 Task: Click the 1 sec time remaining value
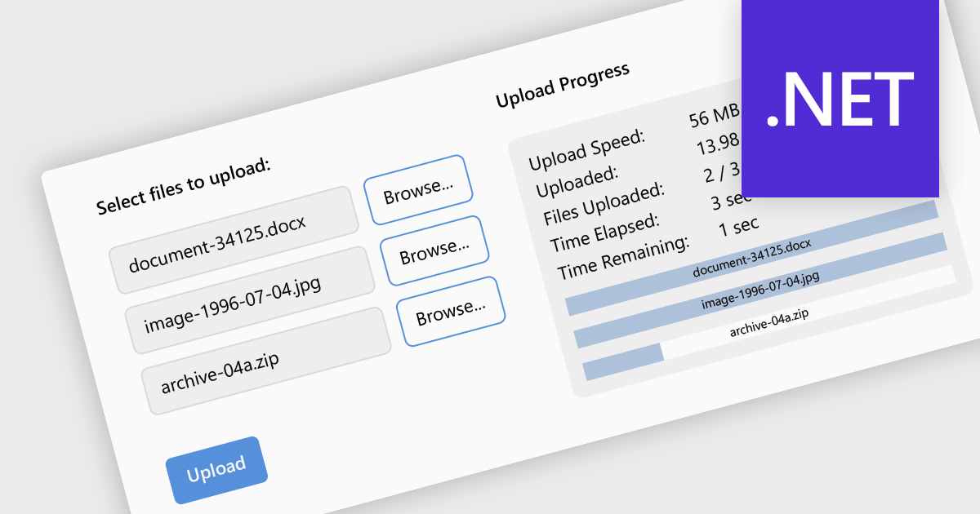coord(738,225)
